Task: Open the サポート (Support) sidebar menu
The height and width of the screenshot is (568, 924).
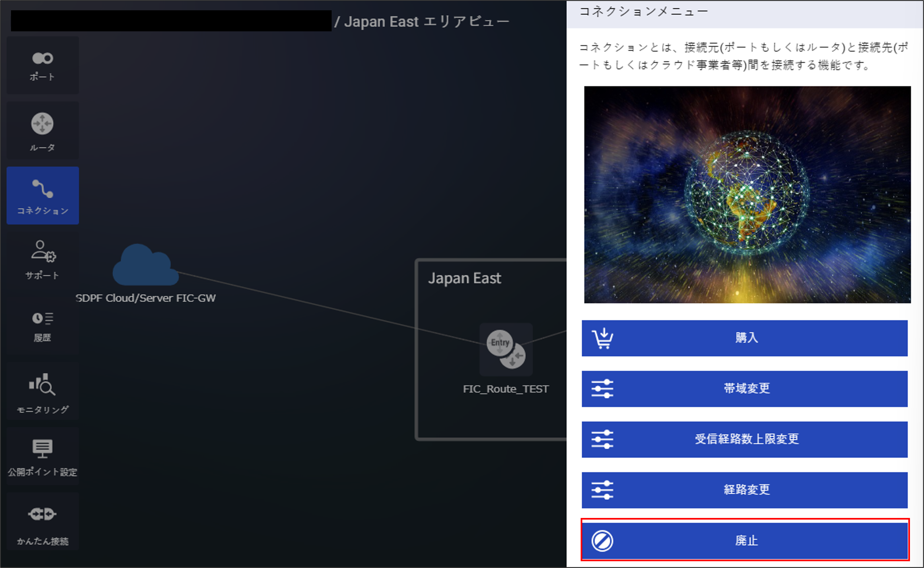Action: pos(42,260)
